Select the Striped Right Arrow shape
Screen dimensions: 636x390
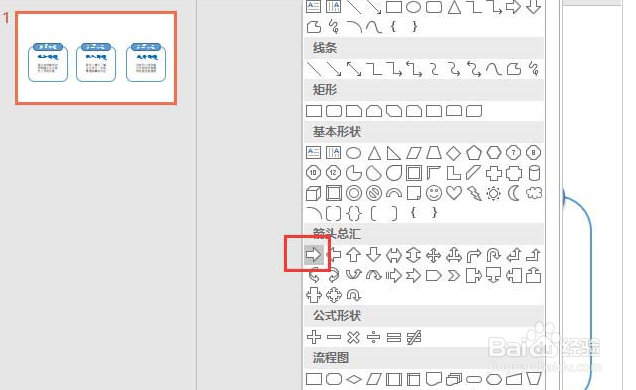coord(393,276)
